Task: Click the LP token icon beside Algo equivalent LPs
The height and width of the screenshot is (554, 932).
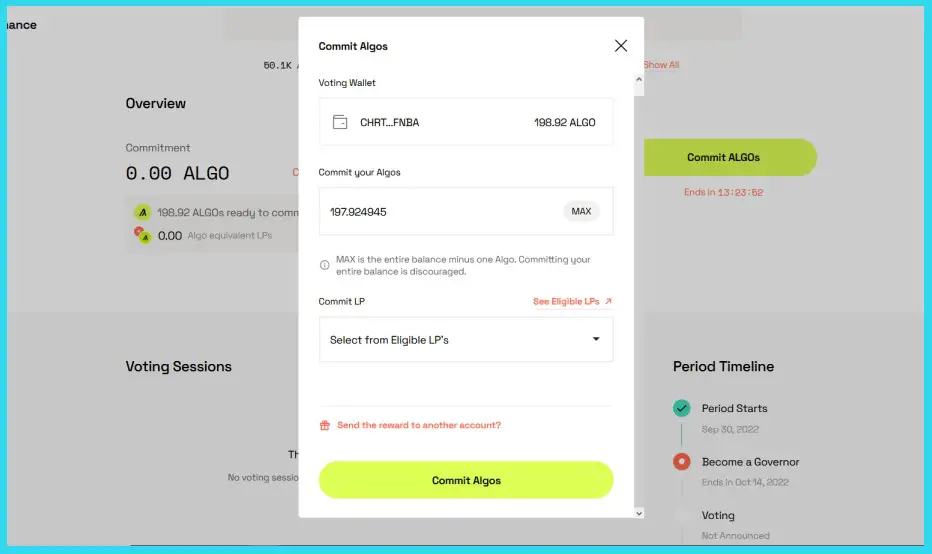Action: pos(143,236)
